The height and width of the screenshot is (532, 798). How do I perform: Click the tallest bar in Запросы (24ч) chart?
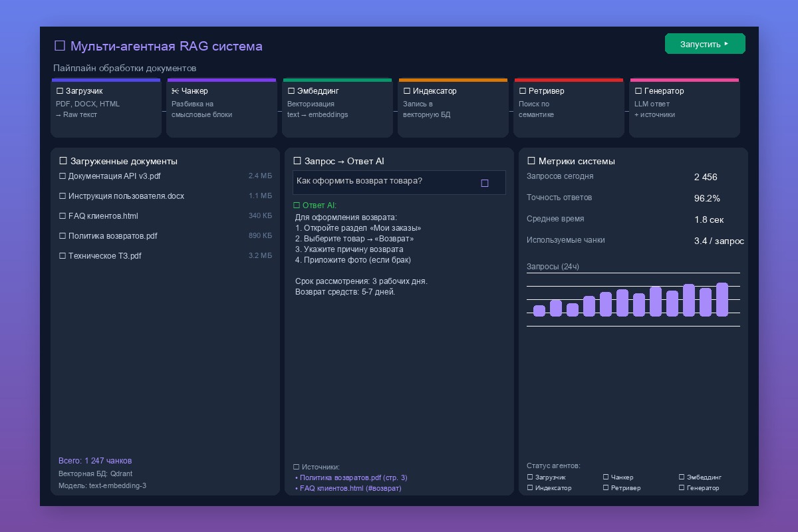coord(722,299)
